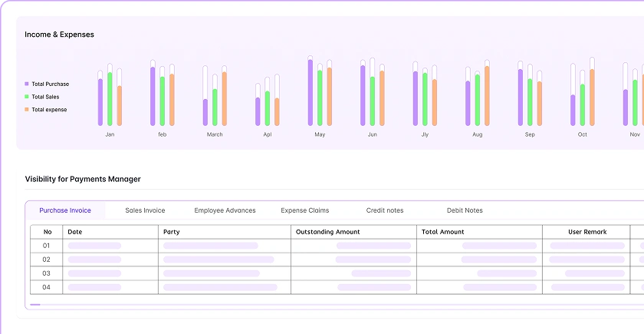Click the Jun month label

coord(372,134)
